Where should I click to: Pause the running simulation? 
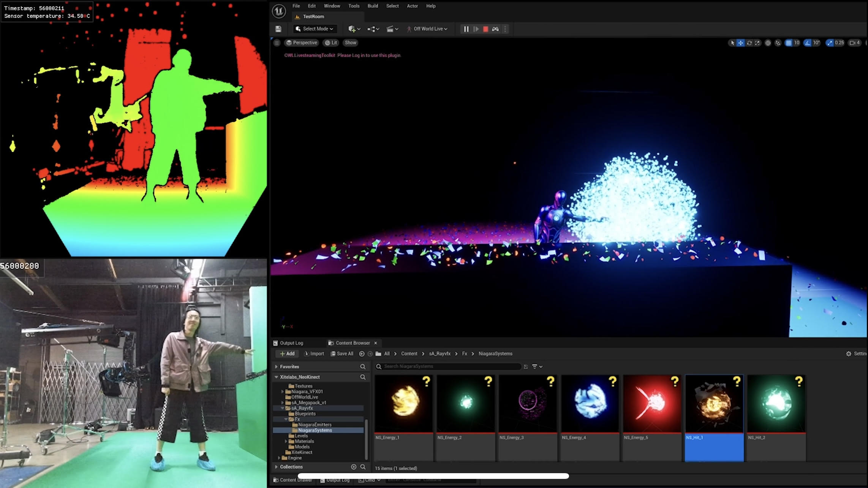[466, 29]
